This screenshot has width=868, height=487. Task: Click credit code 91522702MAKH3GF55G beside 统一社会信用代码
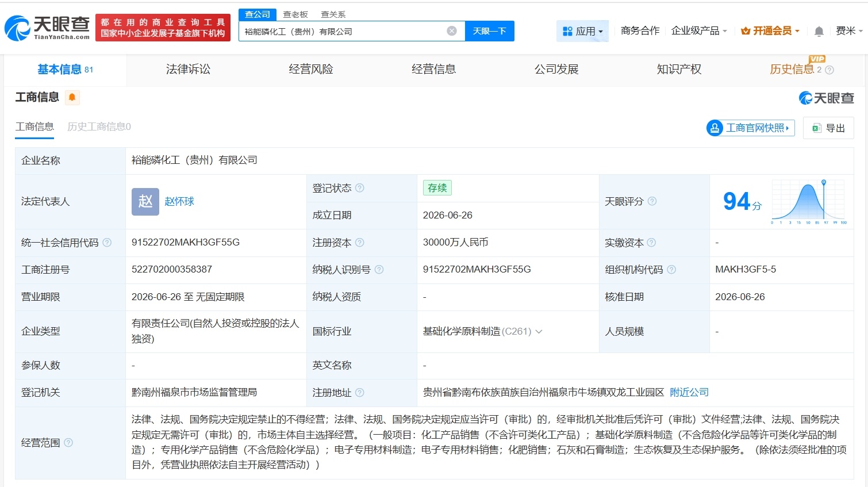coord(186,243)
